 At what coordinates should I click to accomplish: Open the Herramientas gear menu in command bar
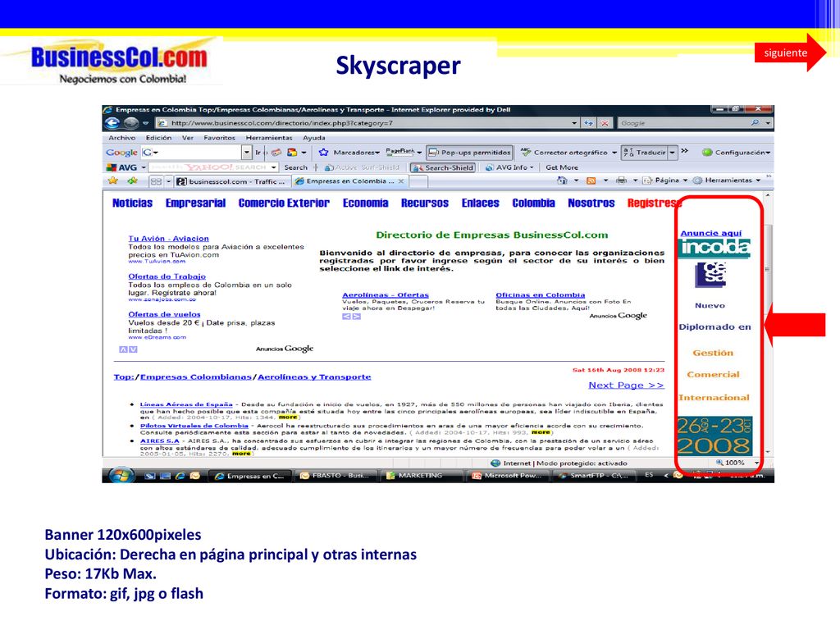pos(727,180)
